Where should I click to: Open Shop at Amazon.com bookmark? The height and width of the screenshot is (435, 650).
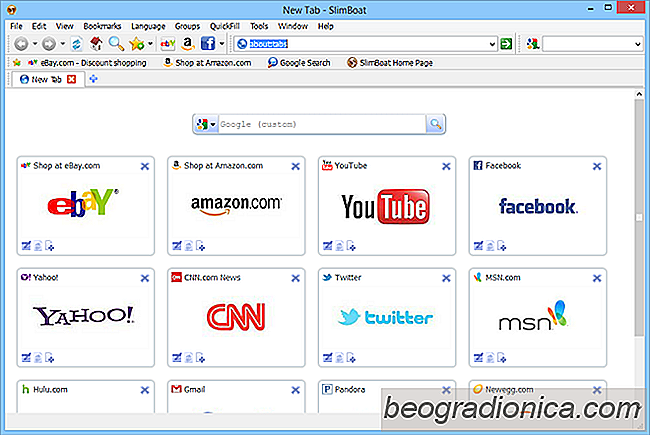[x=207, y=63]
